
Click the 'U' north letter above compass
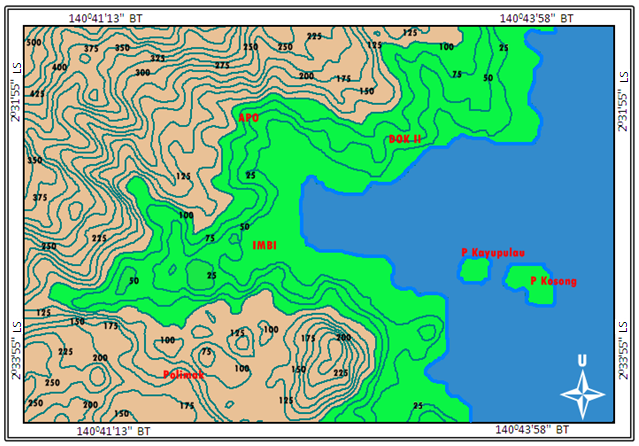582,361
